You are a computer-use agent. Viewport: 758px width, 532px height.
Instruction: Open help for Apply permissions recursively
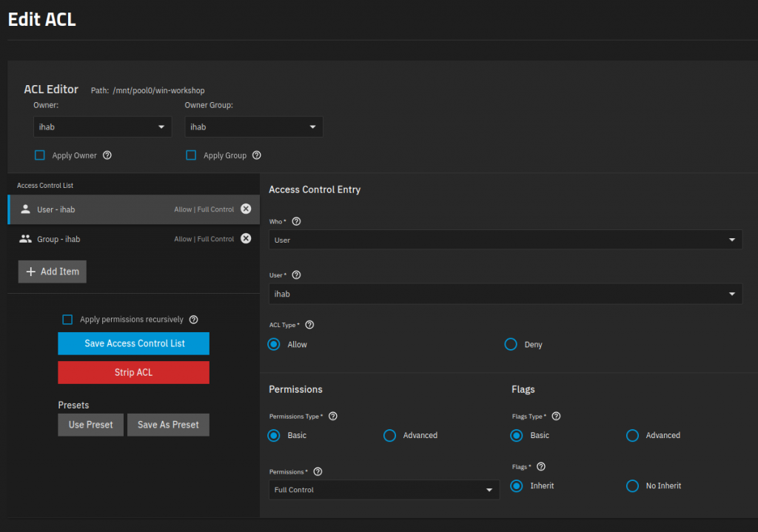point(194,320)
